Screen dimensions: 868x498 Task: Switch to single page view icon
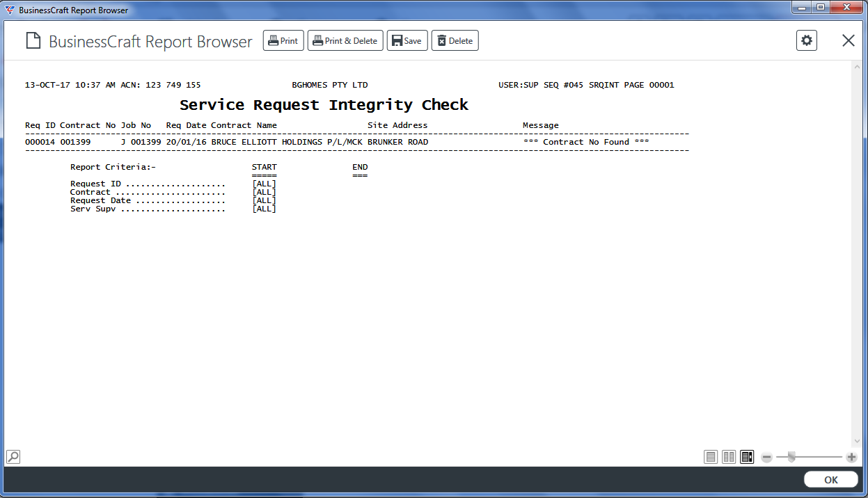click(711, 457)
